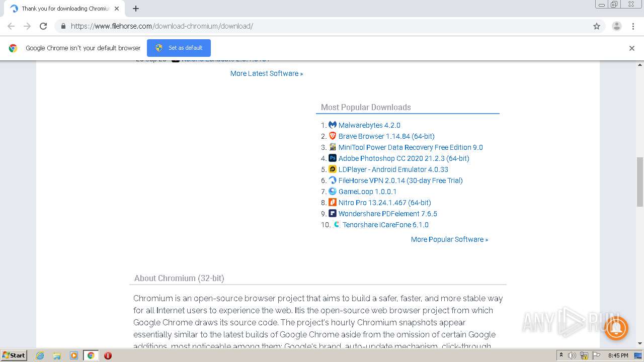644x362 pixels.
Task: Click the MiniTool Power Data Recovery icon
Action: tap(332, 147)
